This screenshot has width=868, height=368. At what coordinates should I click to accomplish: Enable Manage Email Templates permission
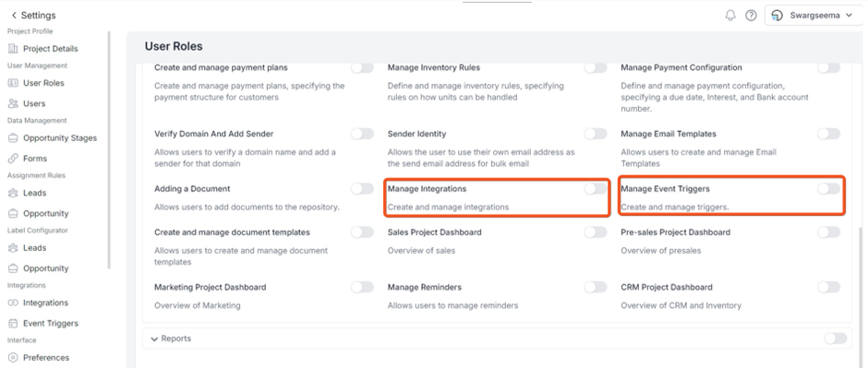click(x=828, y=134)
